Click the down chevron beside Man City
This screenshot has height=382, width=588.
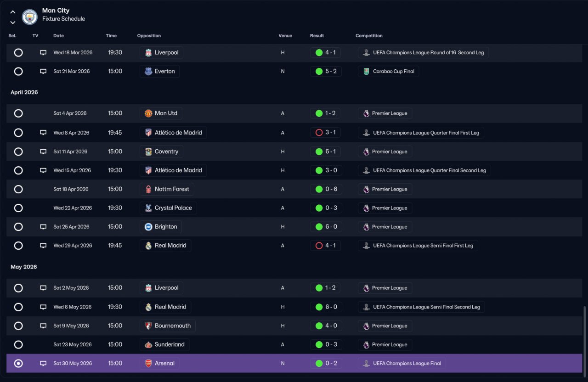coord(13,22)
